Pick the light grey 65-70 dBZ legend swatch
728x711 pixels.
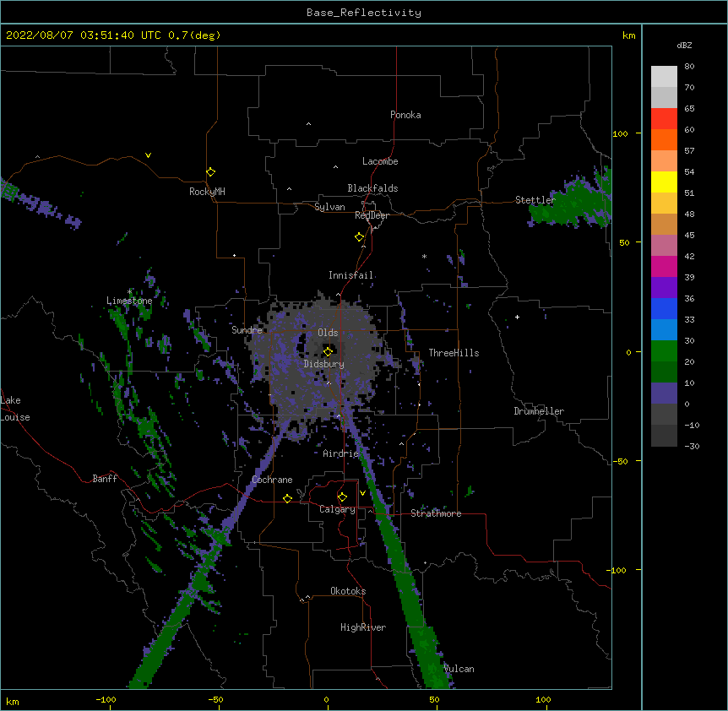[664, 97]
